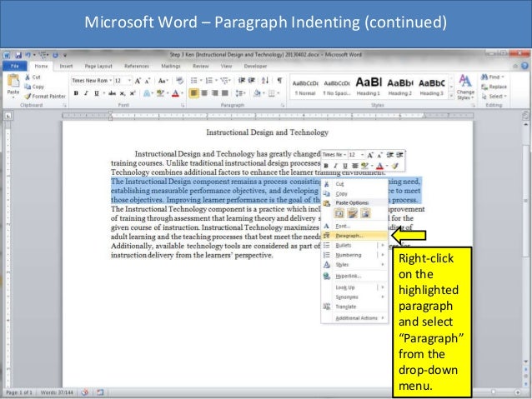Viewport: 532px width, 399px height.
Task: Click the Bullets list icon in the ribbon
Action: [193, 81]
